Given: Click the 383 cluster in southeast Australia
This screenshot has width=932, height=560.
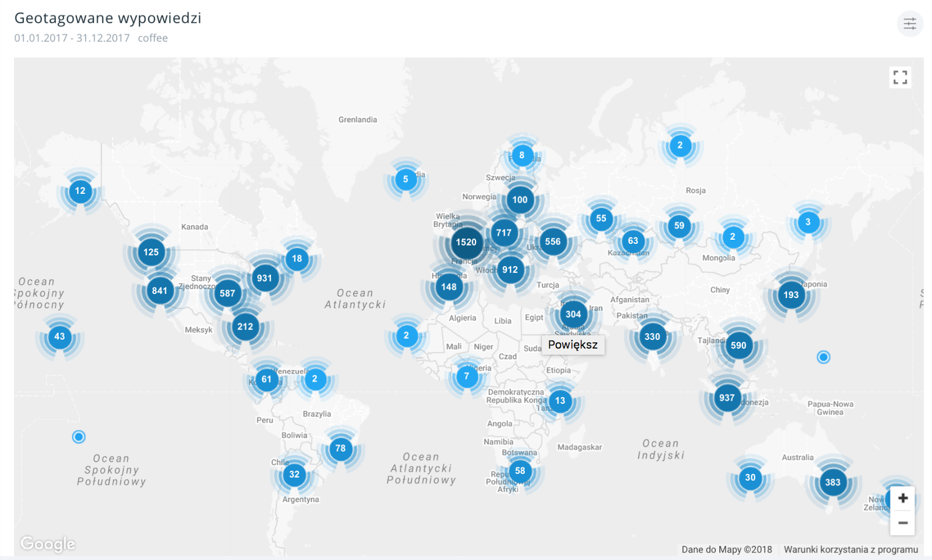Looking at the screenshot, I should 832,482.
